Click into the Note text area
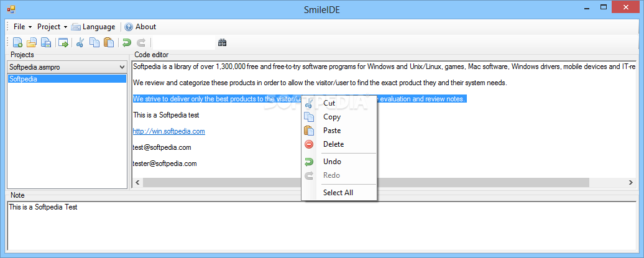 click(321, 226)
